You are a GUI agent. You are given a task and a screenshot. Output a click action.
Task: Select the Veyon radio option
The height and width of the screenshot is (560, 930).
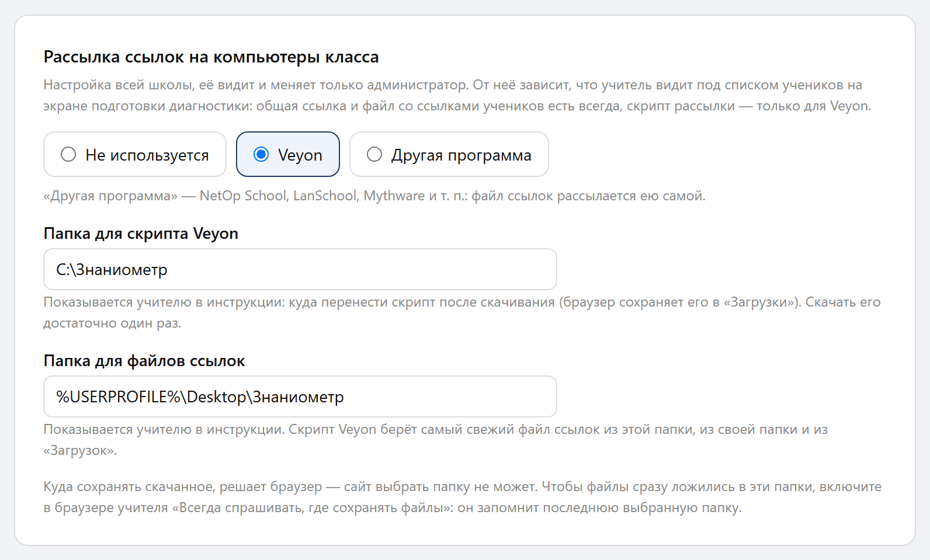288,154
